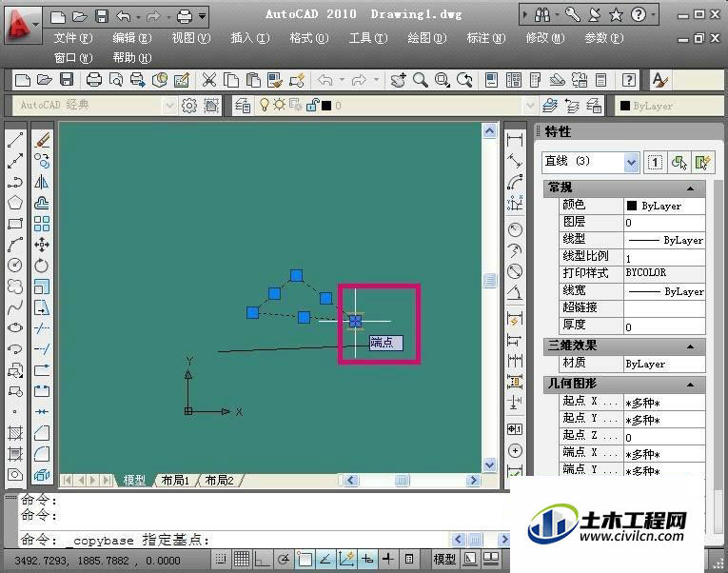Click the Radius dimension tool

[x=515, y=229]
